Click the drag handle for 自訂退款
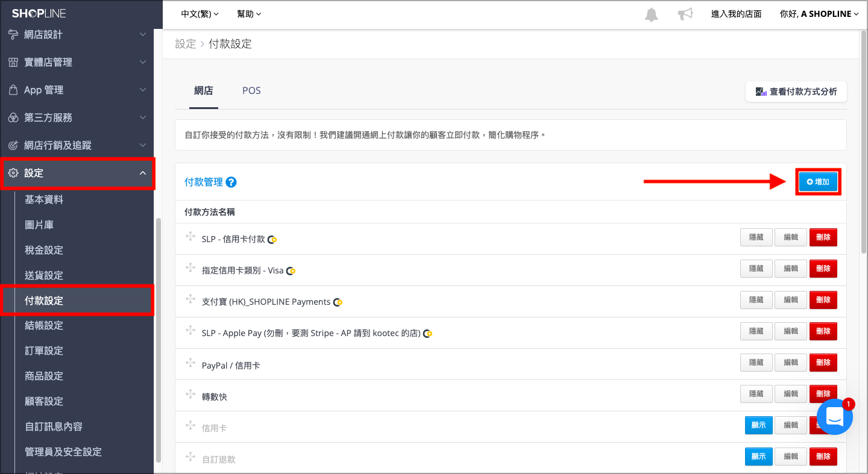868x474 pixels. point(190,457)
